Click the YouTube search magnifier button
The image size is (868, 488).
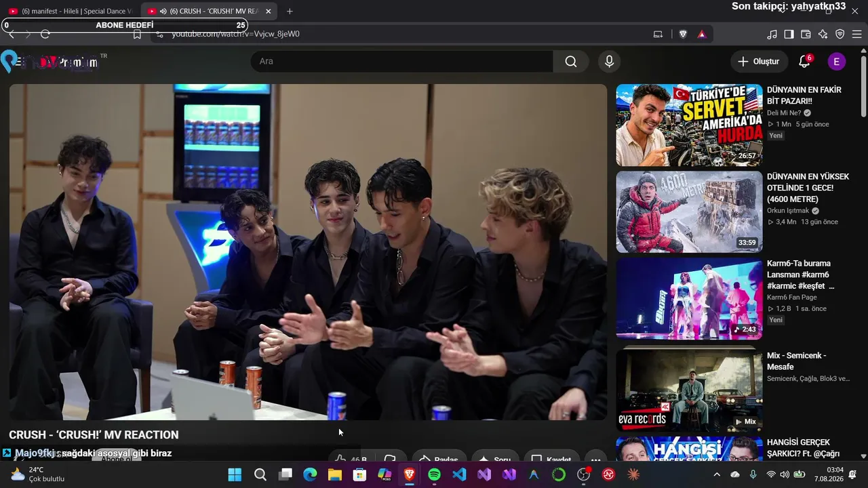(x=571, y=61)
